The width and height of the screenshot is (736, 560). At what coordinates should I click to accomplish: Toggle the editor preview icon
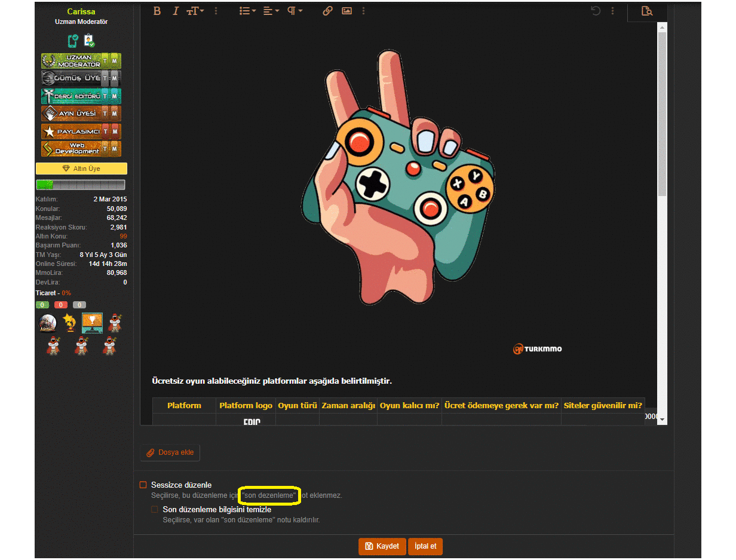646,11
